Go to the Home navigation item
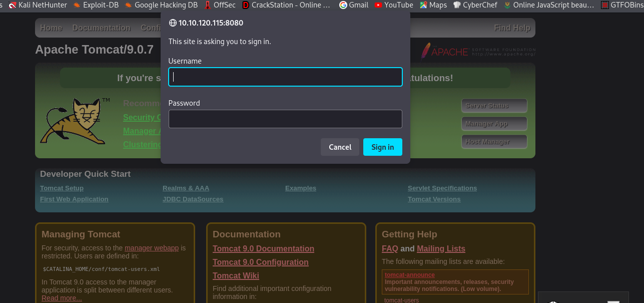Image resolution: width=644 pixels, height=303 pixels. coord(51,28)
